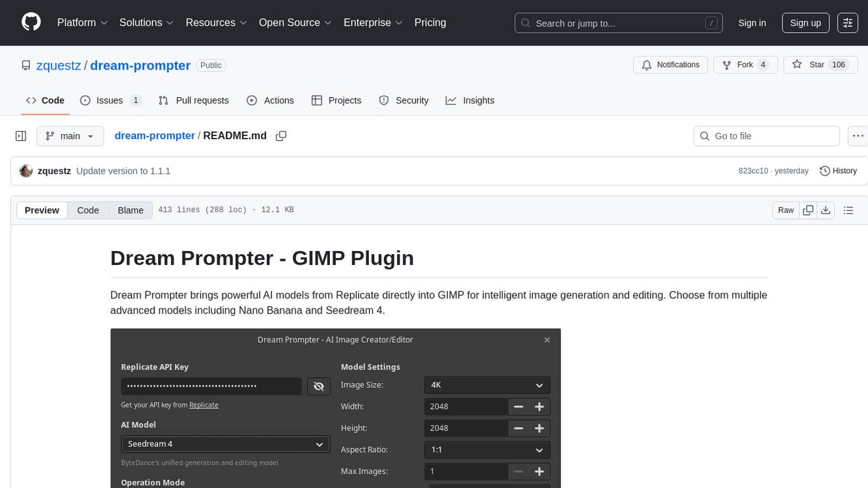The image size is (868, 488).
Task: Toggle API key visibility eye icon
Action: point(318,386)
